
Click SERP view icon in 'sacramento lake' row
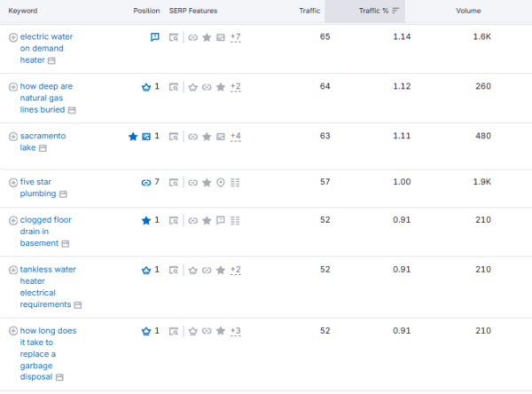point(174,137)
